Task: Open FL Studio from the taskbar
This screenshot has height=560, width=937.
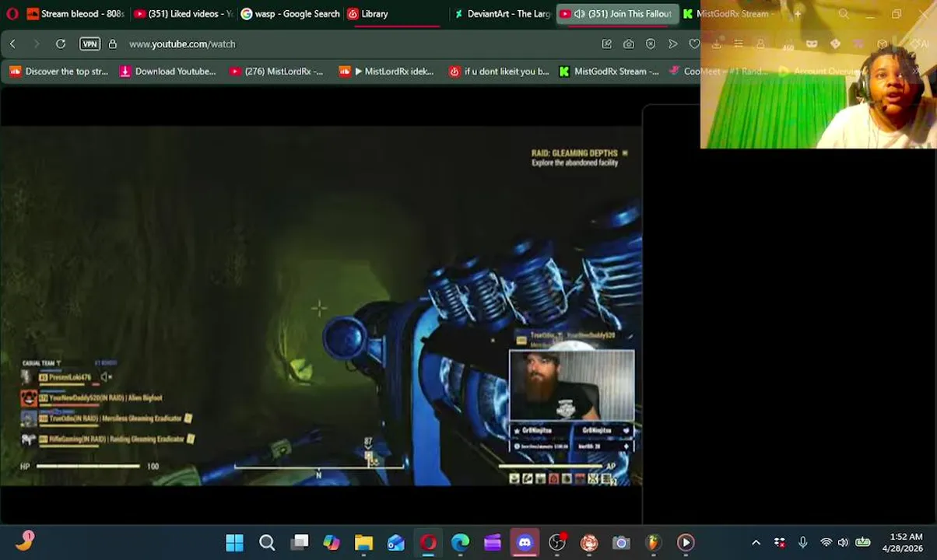Action: (x=653, y=542)
